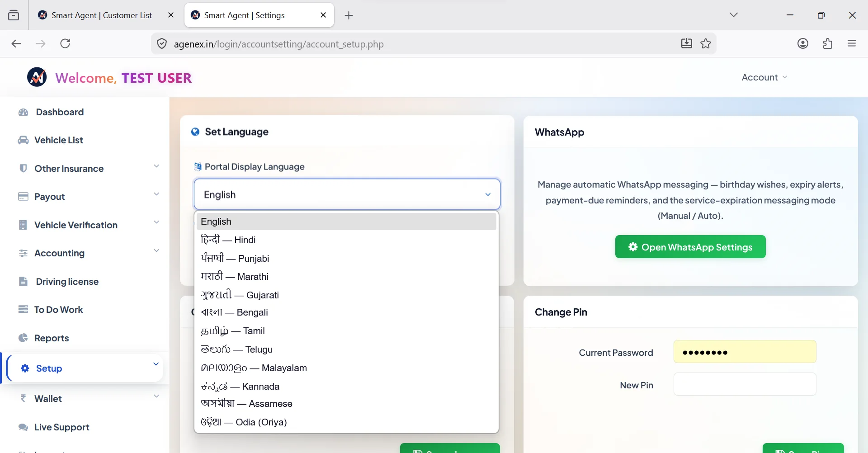Open a new browser tab
Viewport: 868px width, 453px height.
349,15
